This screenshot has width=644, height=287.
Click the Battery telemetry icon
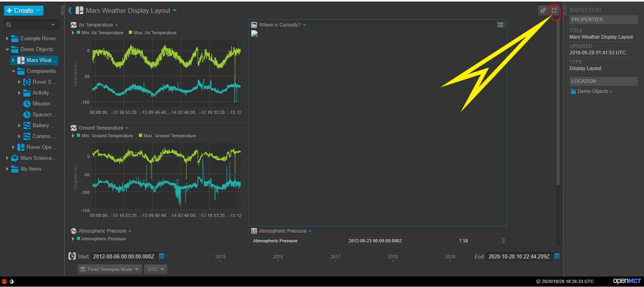pyautogui.click(x=27, y=126)
